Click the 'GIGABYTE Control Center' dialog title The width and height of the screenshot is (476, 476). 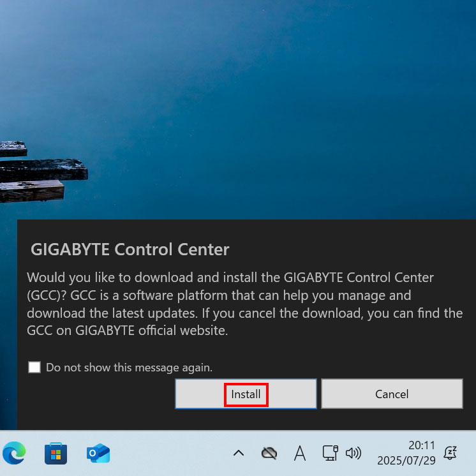click(x=130, y=249)
